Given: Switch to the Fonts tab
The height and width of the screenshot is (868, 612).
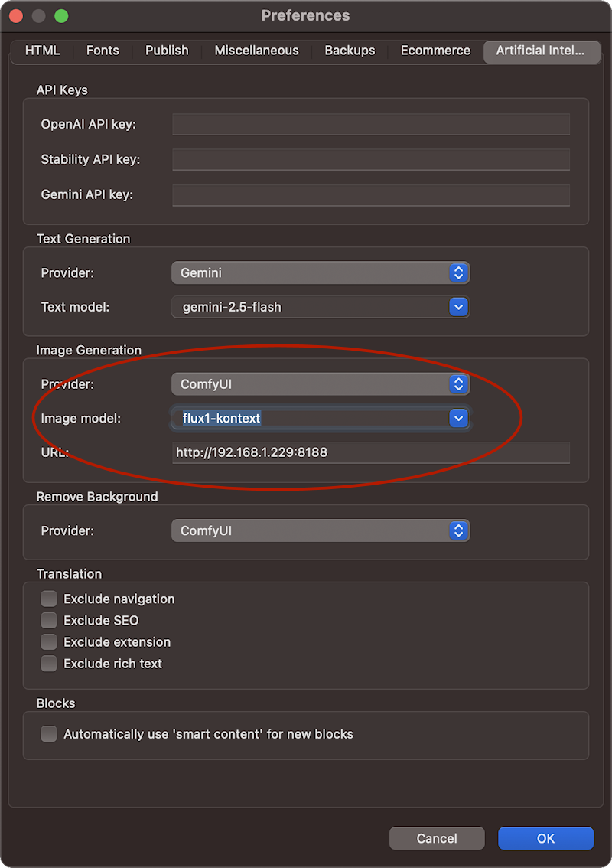Looking at the screenshot, I should 103,51.
